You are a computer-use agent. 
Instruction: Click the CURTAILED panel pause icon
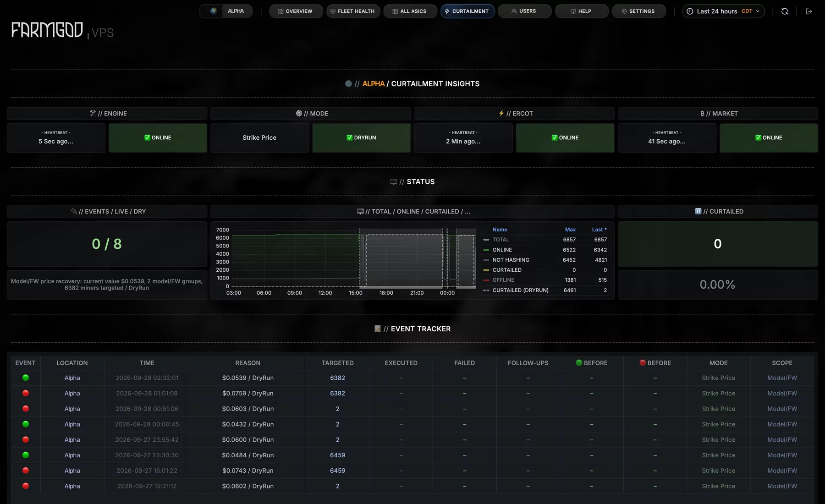(698, 211)
